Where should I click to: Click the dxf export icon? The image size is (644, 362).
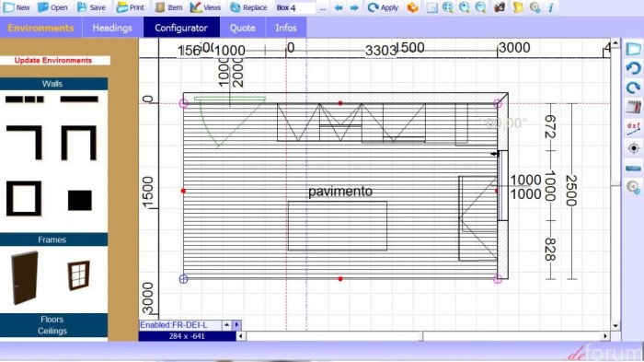[633, 128]
